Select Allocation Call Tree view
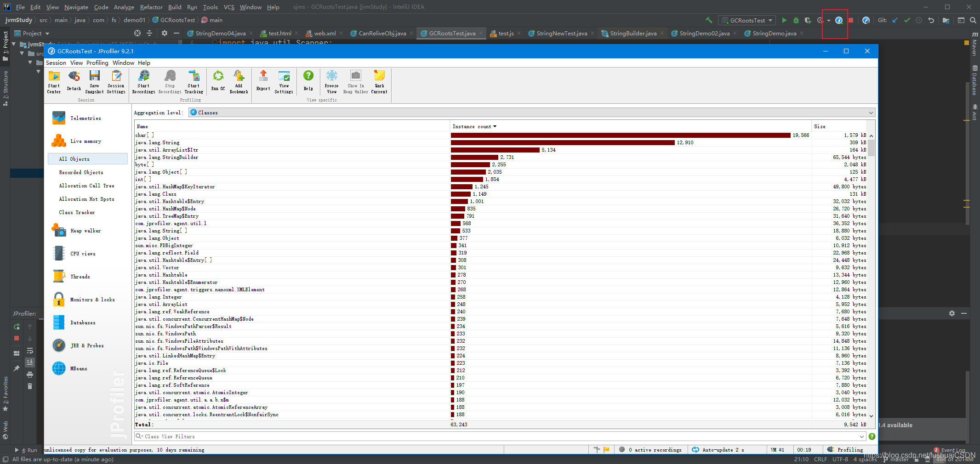This screenshot has width=980, height=464. click(x=86, y=186)
